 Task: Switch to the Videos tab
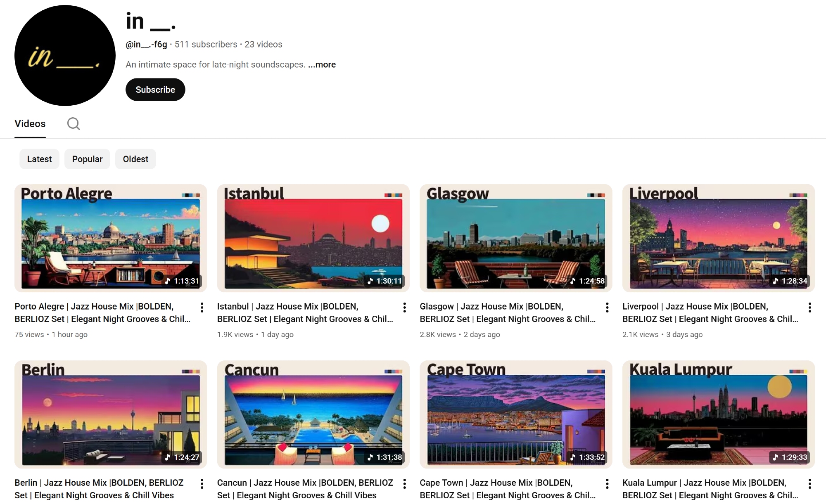point(30,124)
